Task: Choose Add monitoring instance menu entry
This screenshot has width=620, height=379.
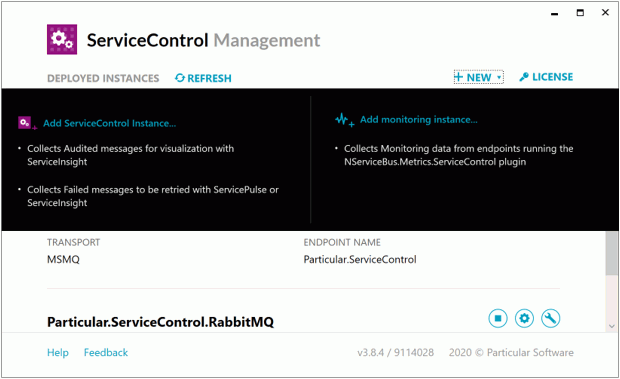Action: click(418, 119)
